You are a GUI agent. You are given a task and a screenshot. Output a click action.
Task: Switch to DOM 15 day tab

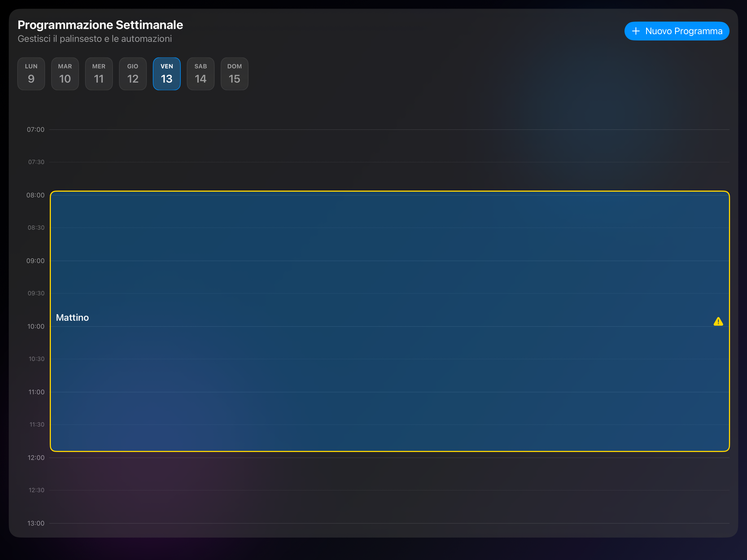click(234, 74)
